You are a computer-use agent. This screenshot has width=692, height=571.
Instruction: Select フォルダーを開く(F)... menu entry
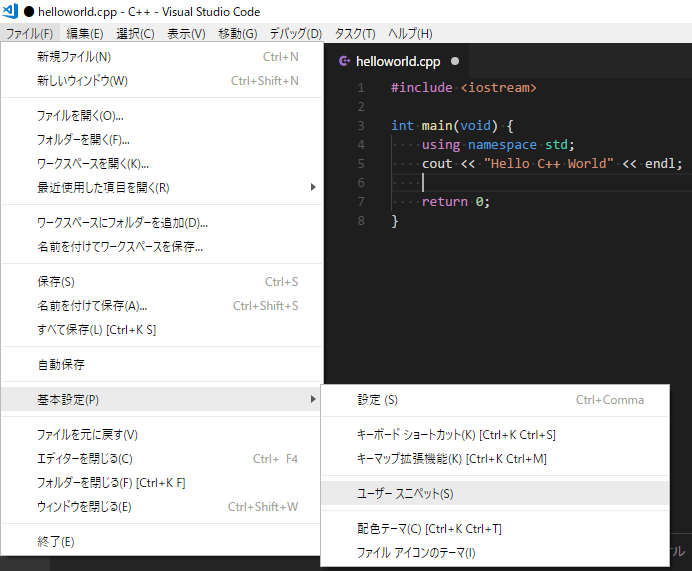162,140
